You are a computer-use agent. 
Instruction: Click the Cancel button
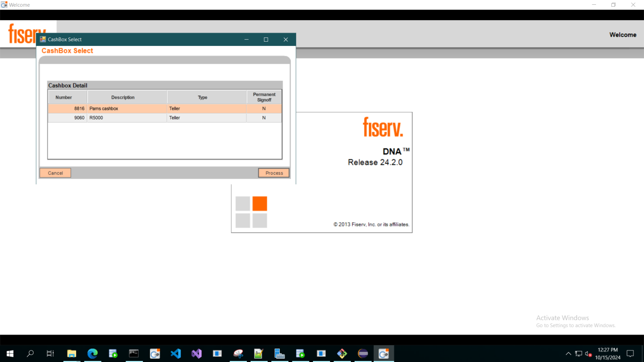55,173
